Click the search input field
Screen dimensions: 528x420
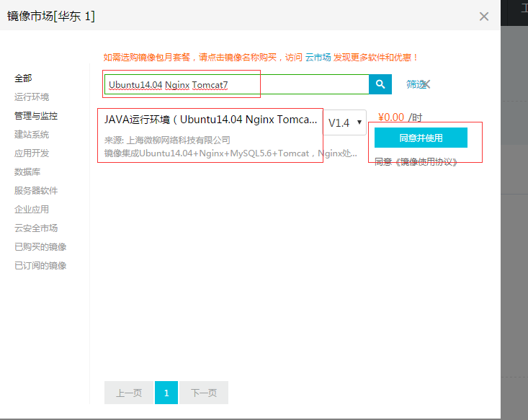pyautogui.click(x=237, y=84)
